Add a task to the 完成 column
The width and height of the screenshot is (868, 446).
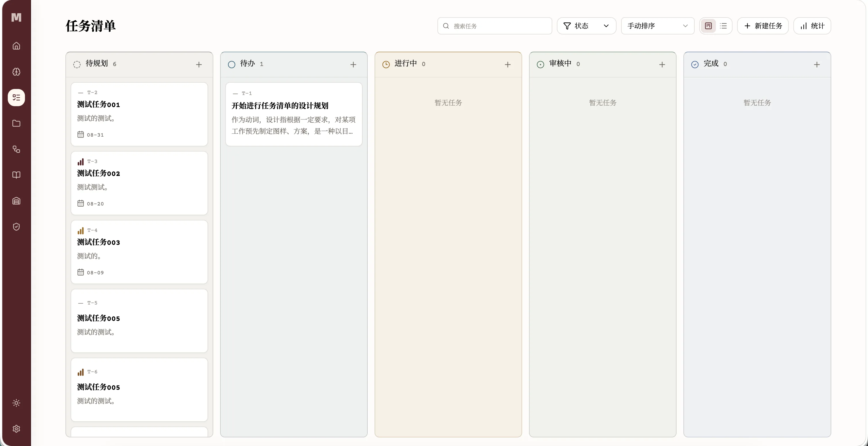click(817, 64)
